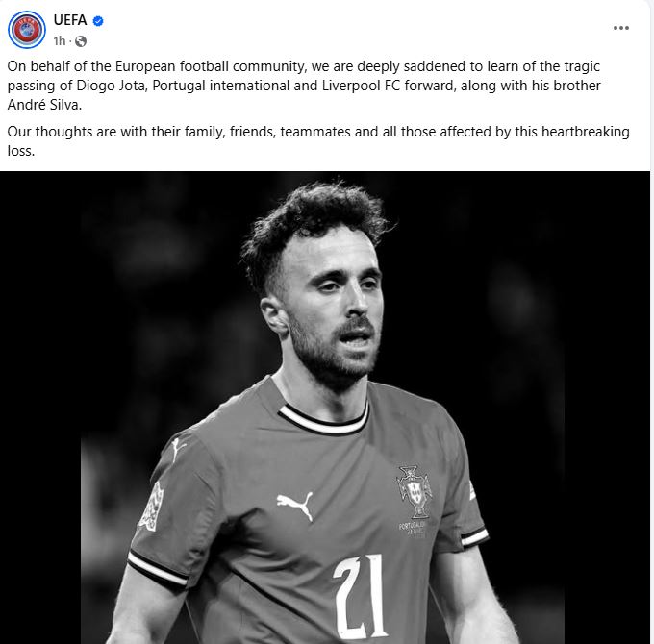The height and width of the screenshot is (644, 654).
Task: Visit the UEFA page name link
Action: point(70,19)
